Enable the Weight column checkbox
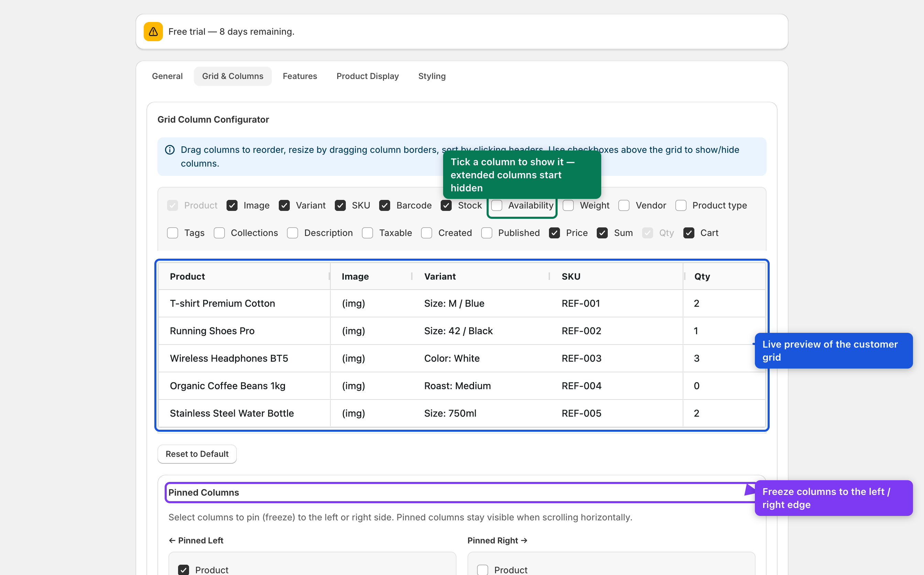Viewport: 924px width, 575px height. 568,205
